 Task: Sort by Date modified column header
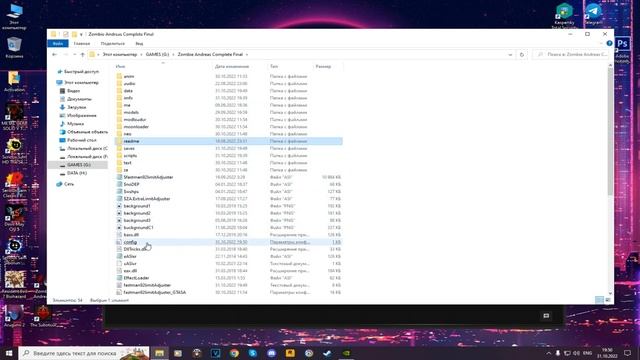pyautogui.click(x=232, y=66)
